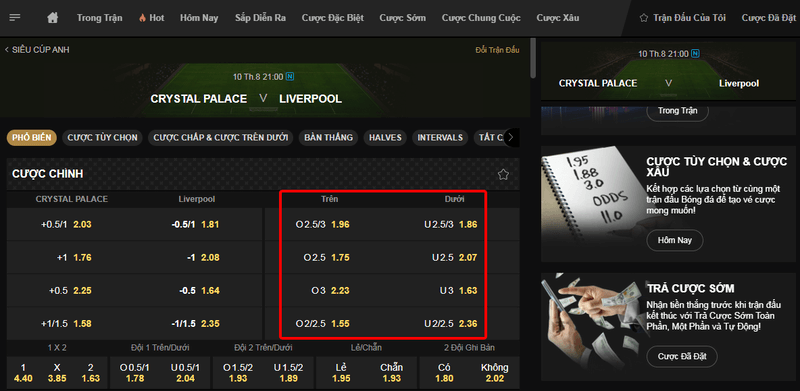Choose Crystal Palace +1 at 1.76
The image size is (800, 391).
click(x=74, y=257)
